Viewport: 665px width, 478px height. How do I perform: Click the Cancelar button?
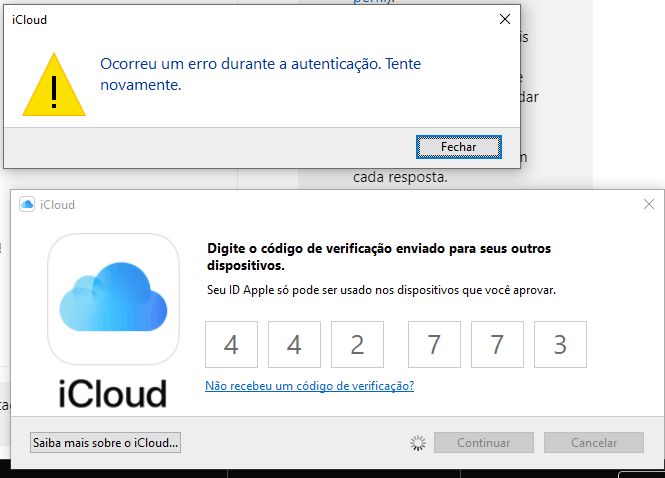pos(594,443)
